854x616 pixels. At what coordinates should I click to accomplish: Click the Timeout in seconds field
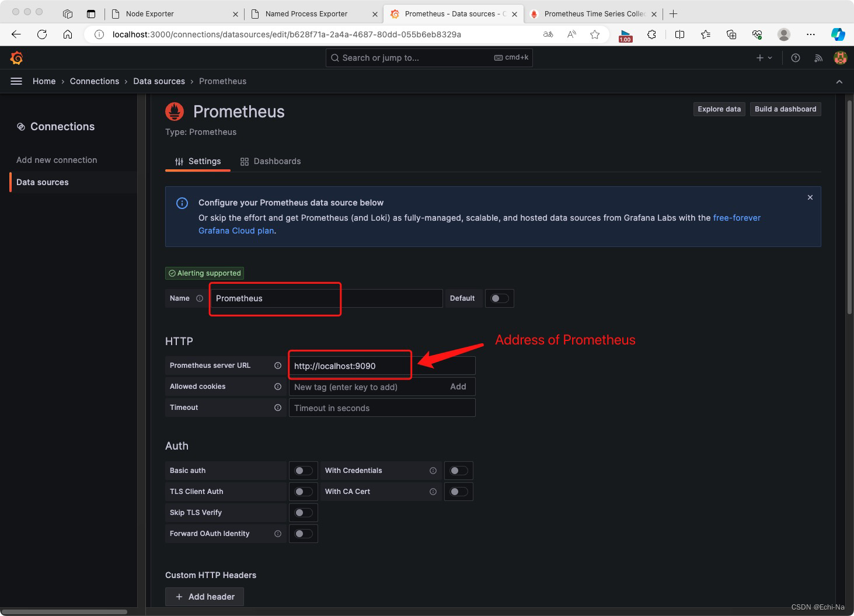[x=382, y=408]
